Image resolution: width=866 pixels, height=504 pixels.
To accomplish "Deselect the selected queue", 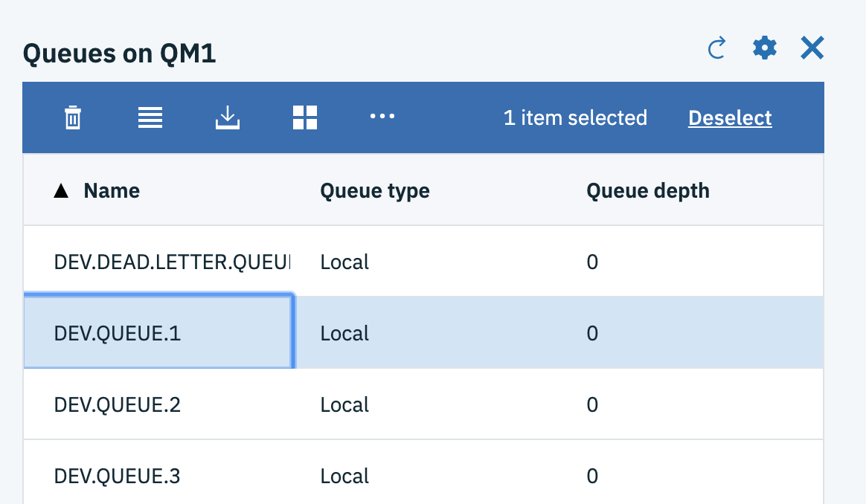I will (730, 117).
